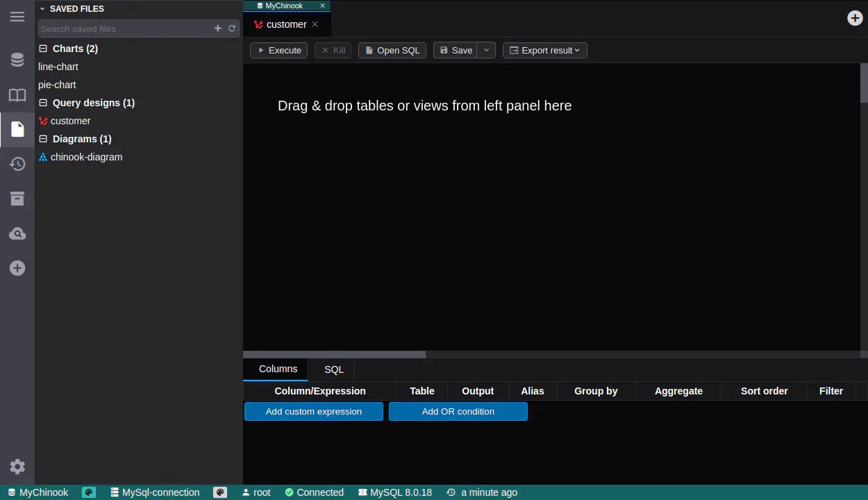Image resolution: width=868 pixels, height=500 pixels.
Task: Close the customer tab
Action: click(x=315, y=24)
